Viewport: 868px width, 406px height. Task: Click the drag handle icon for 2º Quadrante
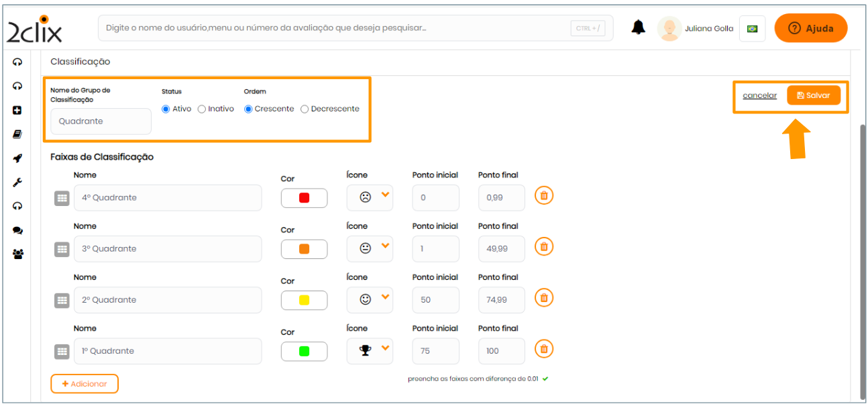62,300
